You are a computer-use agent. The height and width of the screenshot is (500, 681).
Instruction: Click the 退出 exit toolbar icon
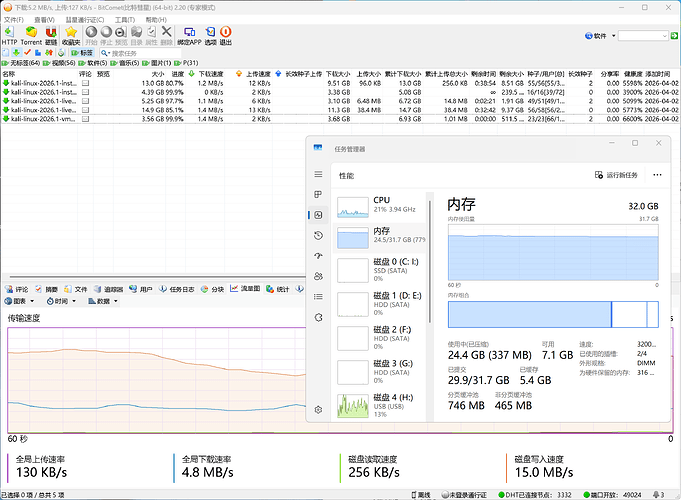226,35
